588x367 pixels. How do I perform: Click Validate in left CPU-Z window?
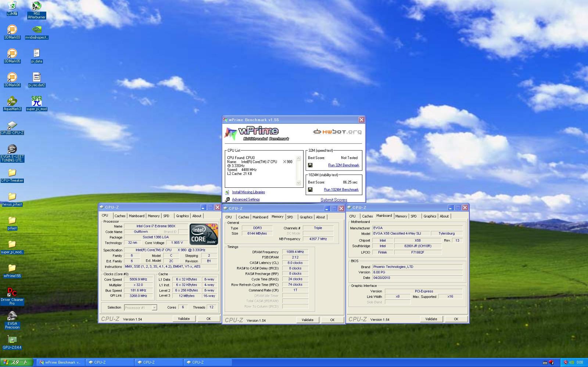(184, 319)
